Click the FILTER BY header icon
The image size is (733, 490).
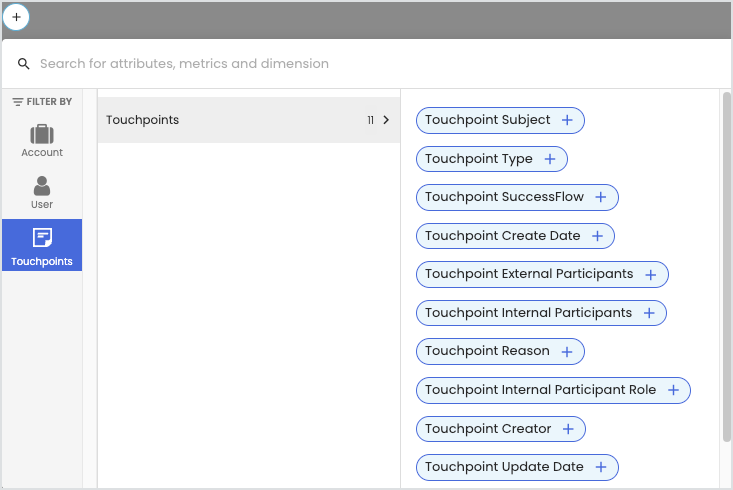[18, 102]
